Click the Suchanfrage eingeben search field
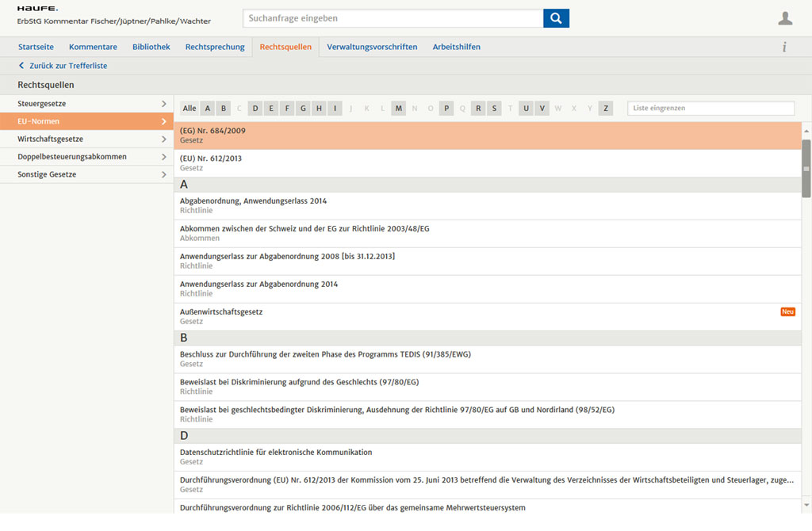812x531 pixels. [393, 18]
